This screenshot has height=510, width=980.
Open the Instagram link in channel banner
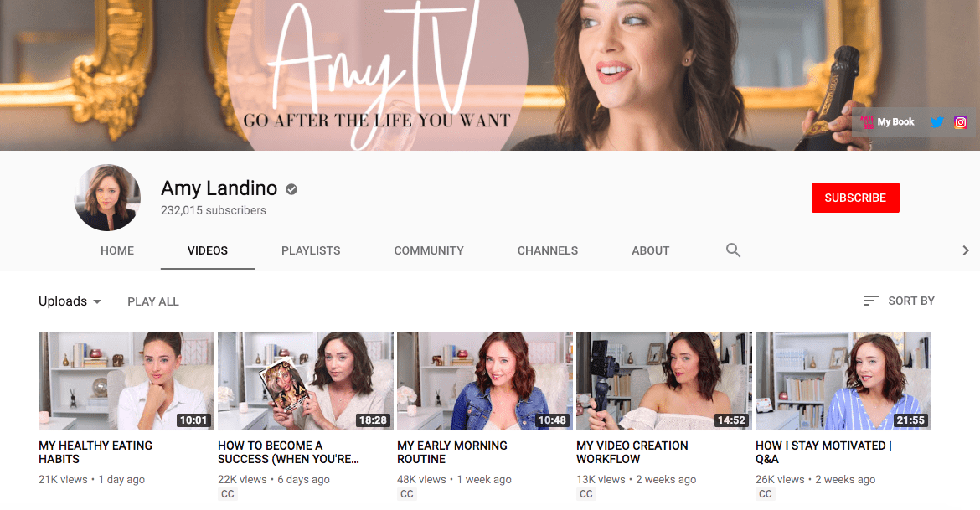tap(961, 122)
